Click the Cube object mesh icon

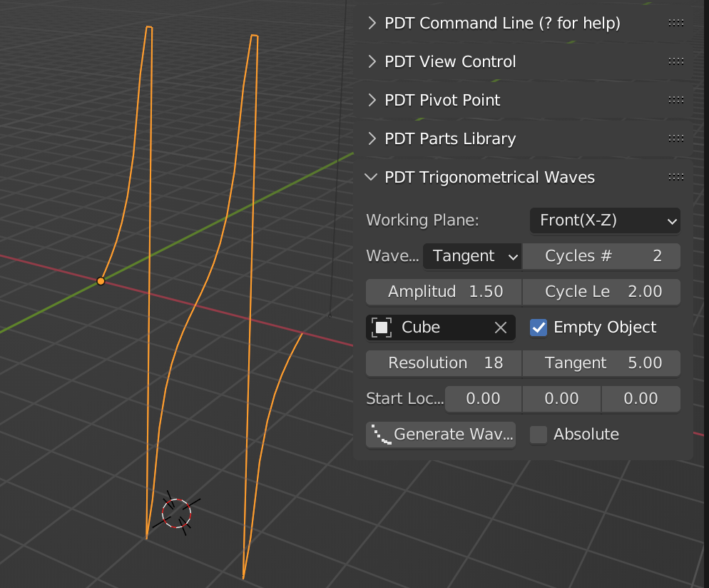tap(382, 328)
